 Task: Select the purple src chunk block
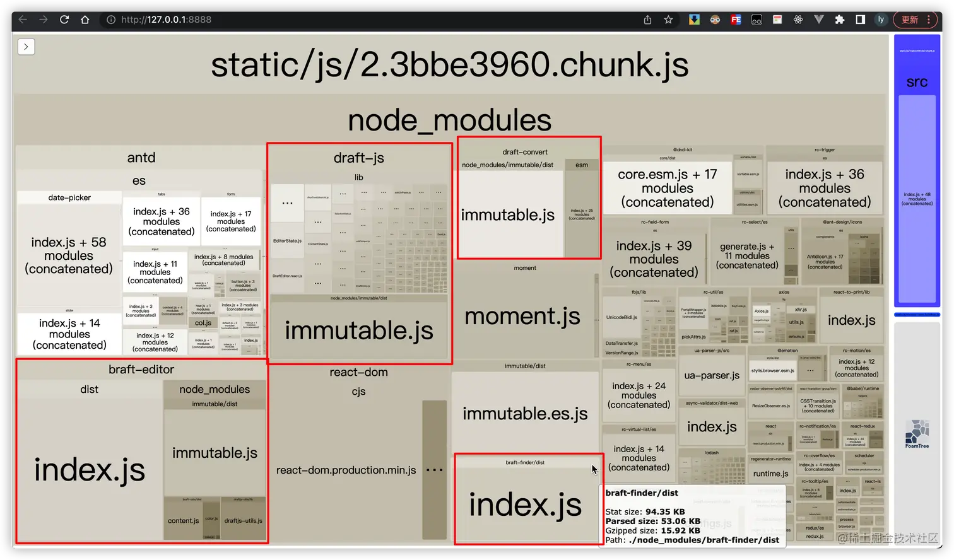[x=917, y=172]
